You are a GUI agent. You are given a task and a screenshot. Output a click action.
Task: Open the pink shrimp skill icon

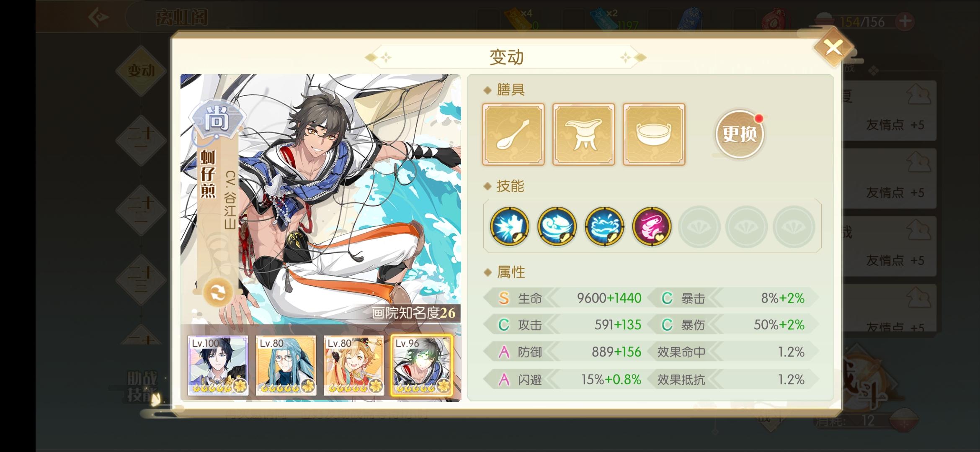[652, 226]
